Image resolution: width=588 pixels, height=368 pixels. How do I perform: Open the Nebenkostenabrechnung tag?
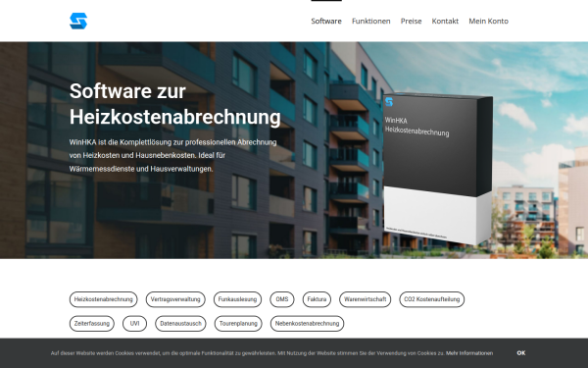pos(307,323)
